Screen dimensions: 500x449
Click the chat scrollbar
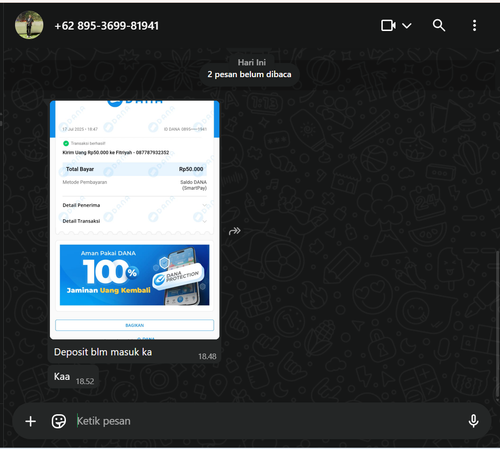(x=497, y=323)
